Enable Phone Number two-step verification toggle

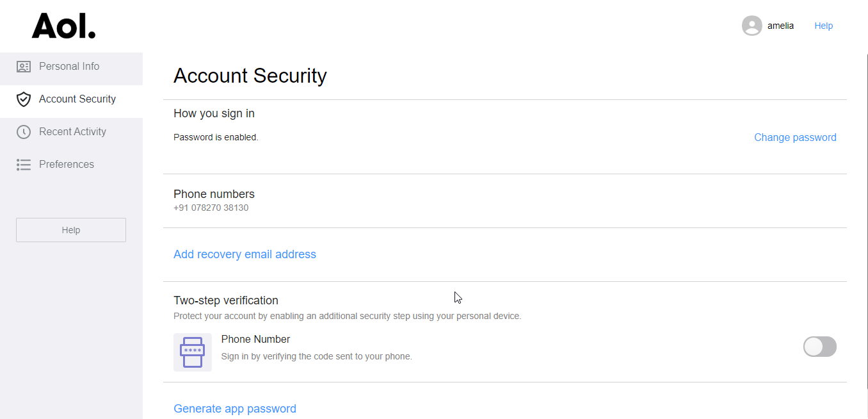(x=820, y=347)
